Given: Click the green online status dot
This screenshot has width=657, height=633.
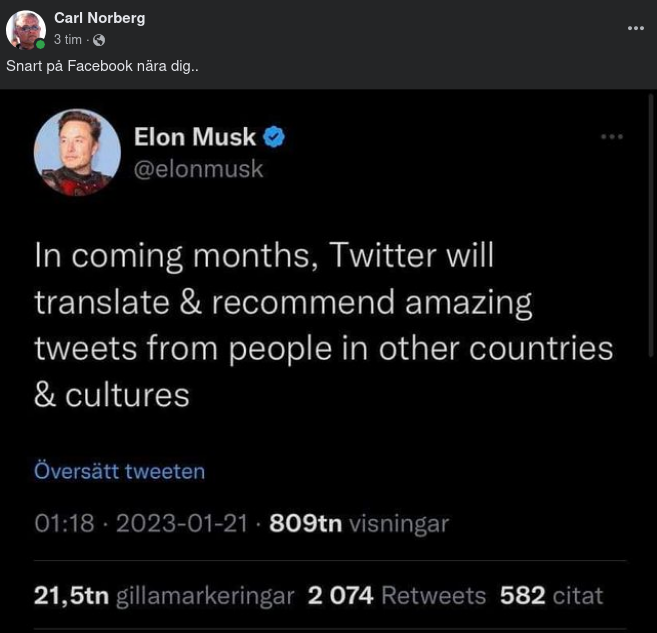Looking at the screenshot, I should tap(41, 45).
